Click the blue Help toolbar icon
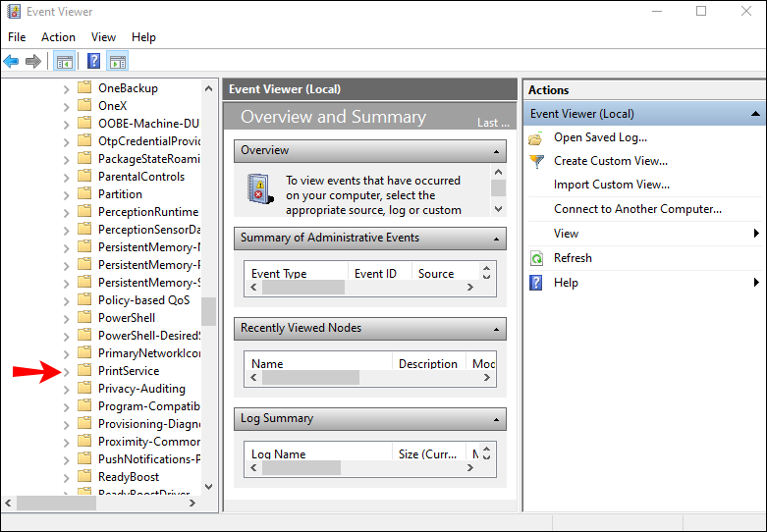This screenshot has height=532, width=767. [93, 62]
